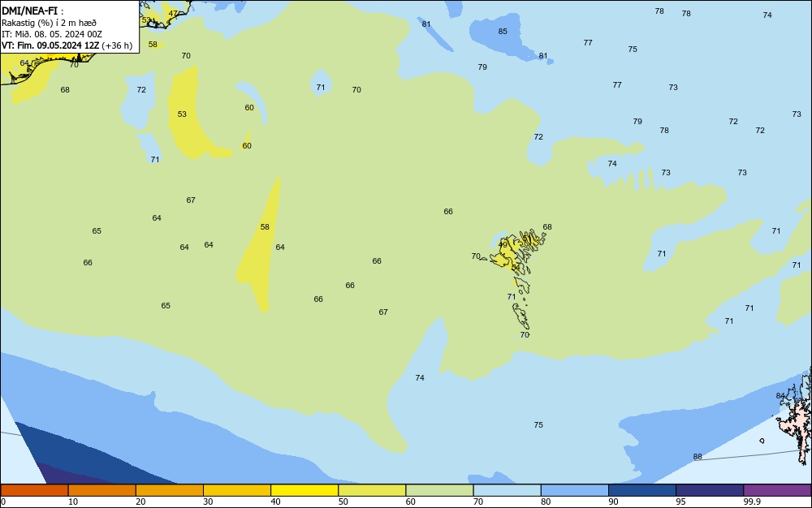The width and height of the screenshot is (812, 508).
Task: Click the "DMI/NEA-FI :" title text
Action: [x=32, y=11]
